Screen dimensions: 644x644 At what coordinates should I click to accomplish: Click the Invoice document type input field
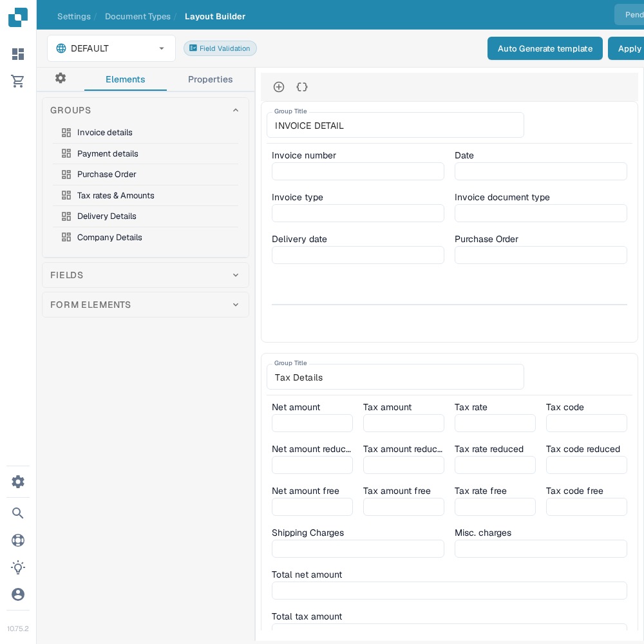tap(540, 213)
